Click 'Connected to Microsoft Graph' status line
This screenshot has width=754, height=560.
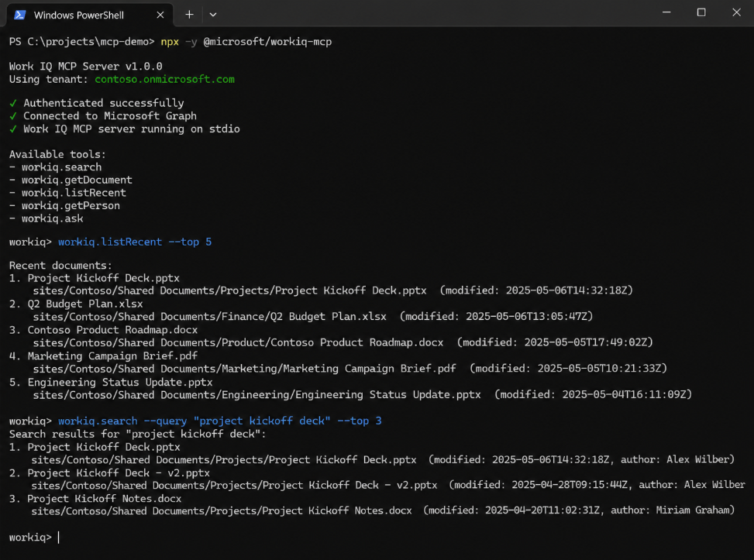click(103, 116)
